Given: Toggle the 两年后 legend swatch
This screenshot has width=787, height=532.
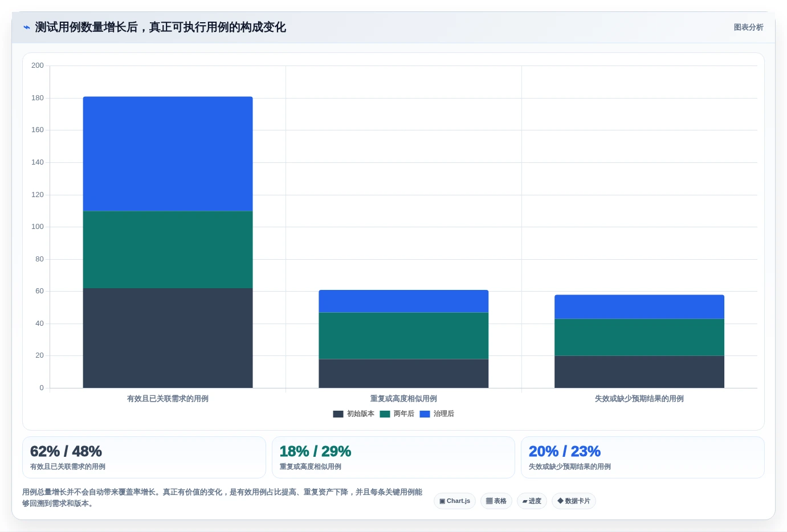Looking at the screenshot, I should click(x=385, y=414).
